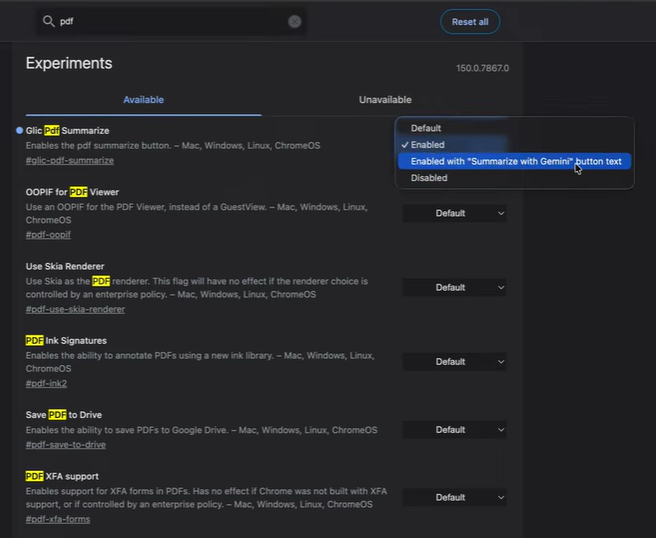Click the Glic Pdf Summarize title
This screenshot has width=656, height=538.
[67, 131]
